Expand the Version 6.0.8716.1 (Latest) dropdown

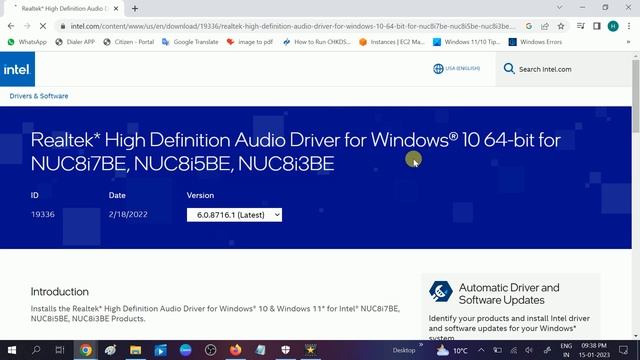[x=234, y=215]
